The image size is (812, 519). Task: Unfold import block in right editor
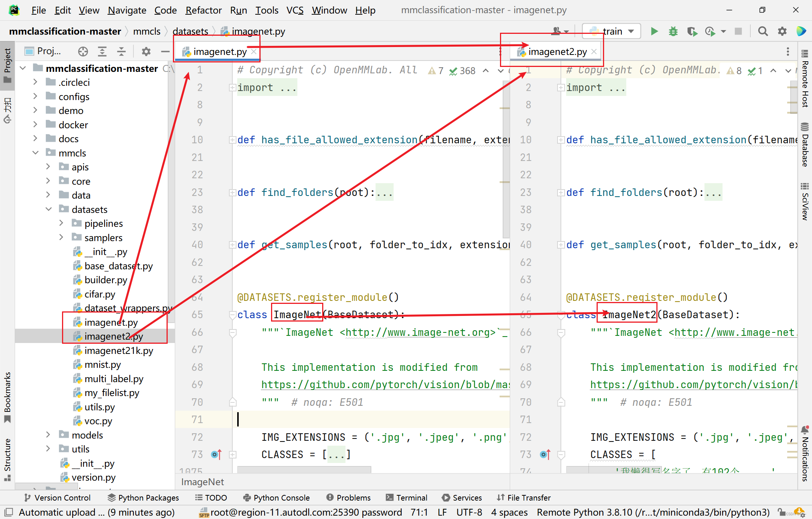(561, 88)
